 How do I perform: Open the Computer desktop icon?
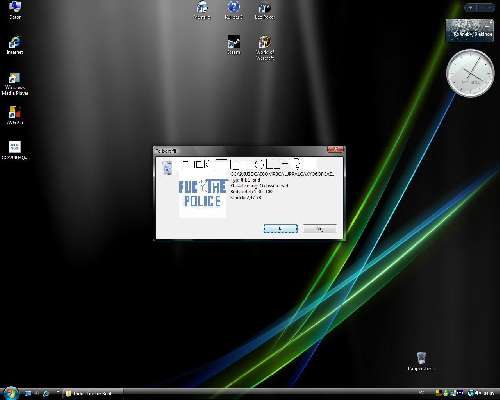[15, 10]
